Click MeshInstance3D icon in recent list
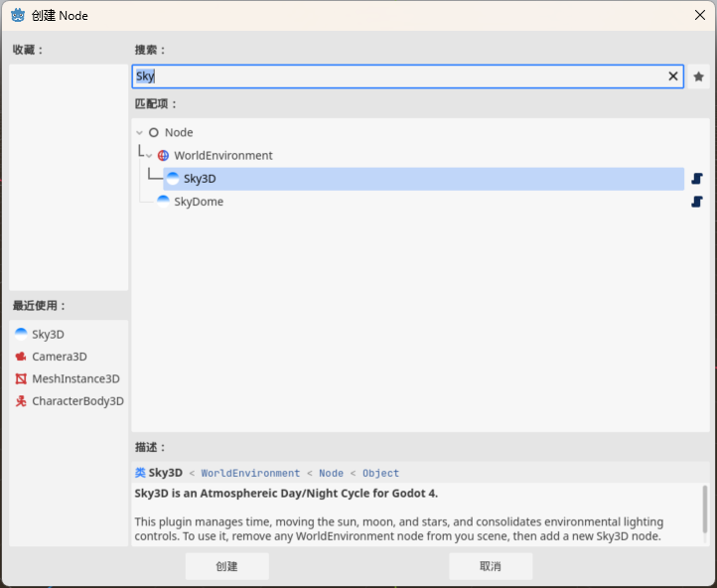This screenshot has height=588, width=717. (x=21, y=379)
